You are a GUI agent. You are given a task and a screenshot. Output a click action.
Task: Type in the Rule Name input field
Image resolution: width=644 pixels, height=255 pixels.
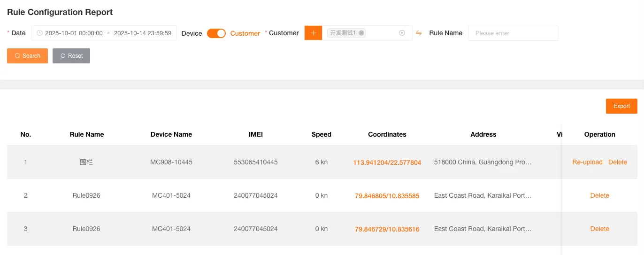(513, 33)
